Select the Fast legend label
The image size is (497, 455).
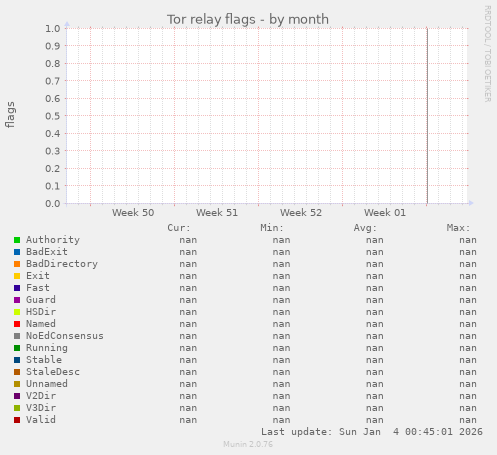click(x=38, y=288)
